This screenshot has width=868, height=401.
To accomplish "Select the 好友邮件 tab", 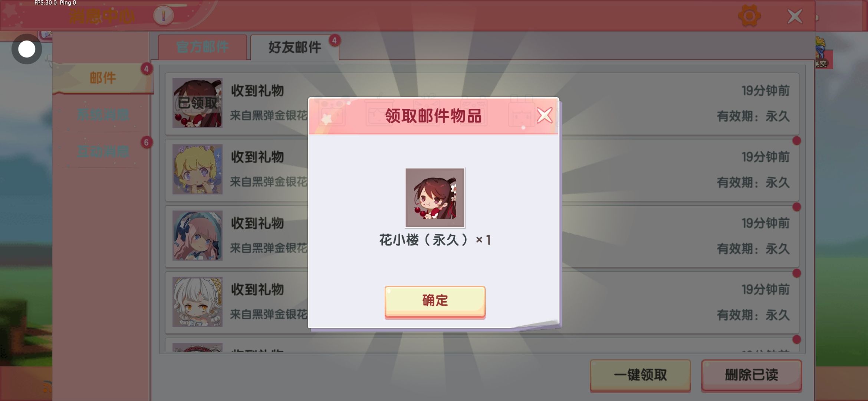I will click(x=295, y=47).
